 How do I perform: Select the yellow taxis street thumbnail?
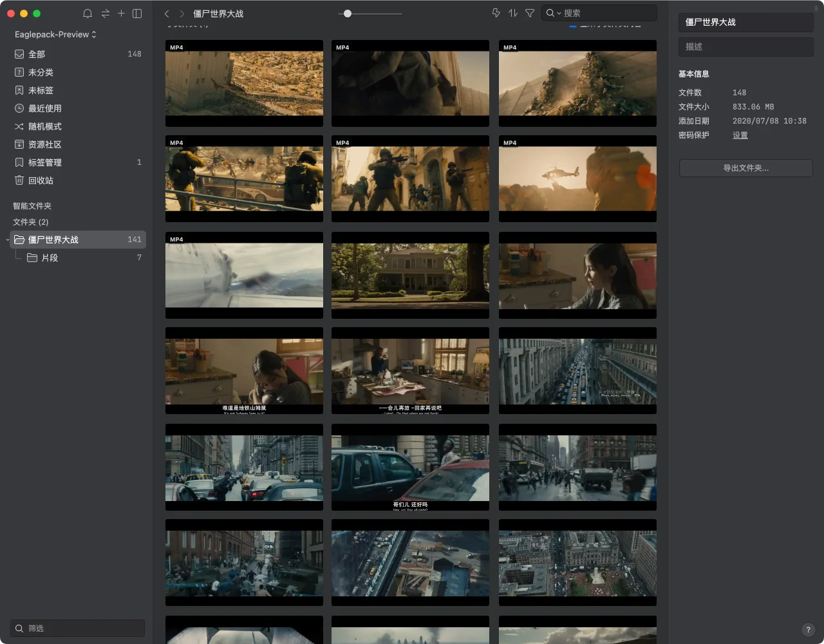244,467
